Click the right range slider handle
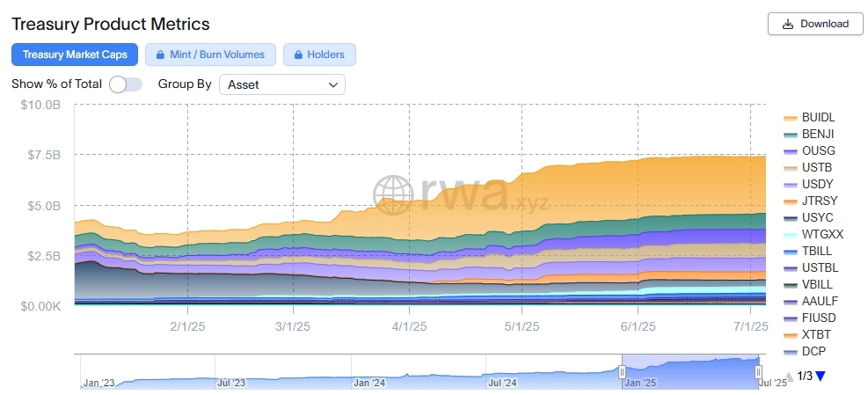 758,372
